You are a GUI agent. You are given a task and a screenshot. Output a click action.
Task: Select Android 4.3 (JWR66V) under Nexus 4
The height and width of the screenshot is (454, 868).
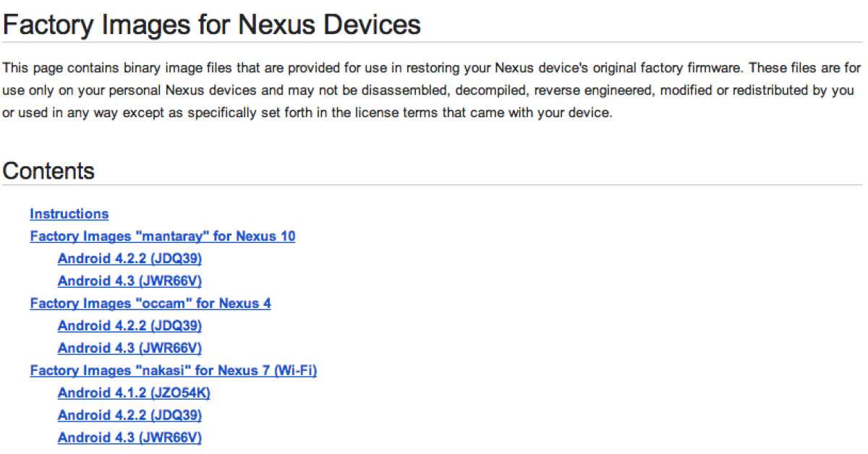coord(129,348)
